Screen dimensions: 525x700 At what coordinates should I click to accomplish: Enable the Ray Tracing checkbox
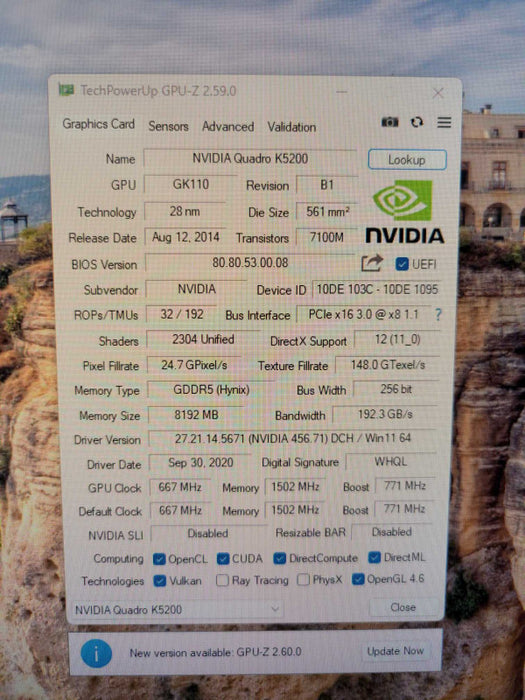[222, 580]
